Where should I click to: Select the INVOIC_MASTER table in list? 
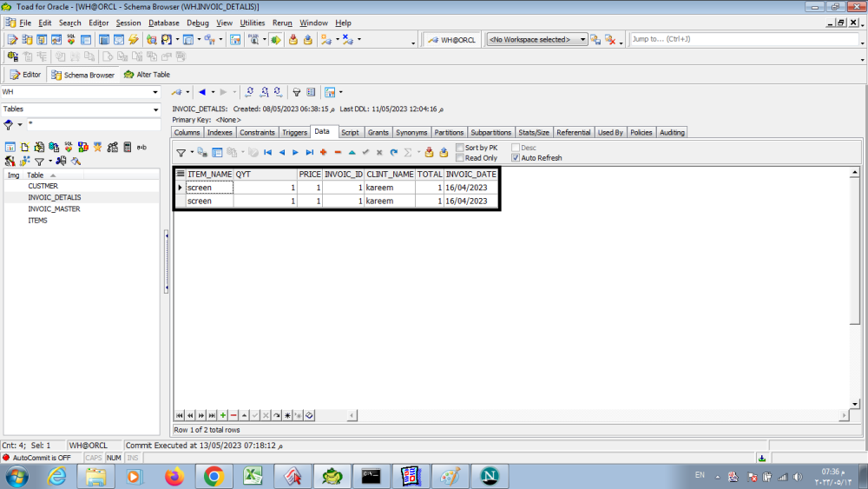(54, 208)
